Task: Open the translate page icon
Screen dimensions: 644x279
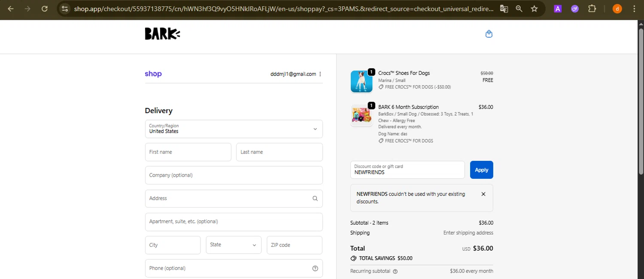Action: click(x=504, y=9)
